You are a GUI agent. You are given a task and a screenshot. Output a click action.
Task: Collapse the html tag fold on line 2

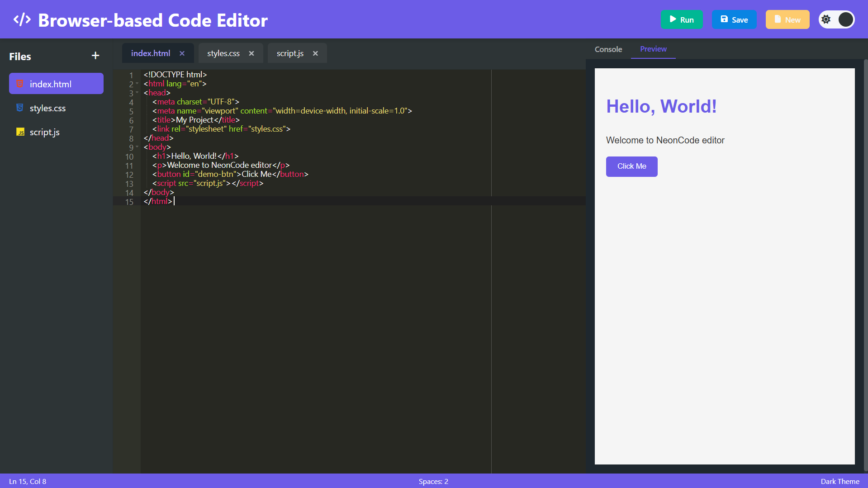click(137, 84)
